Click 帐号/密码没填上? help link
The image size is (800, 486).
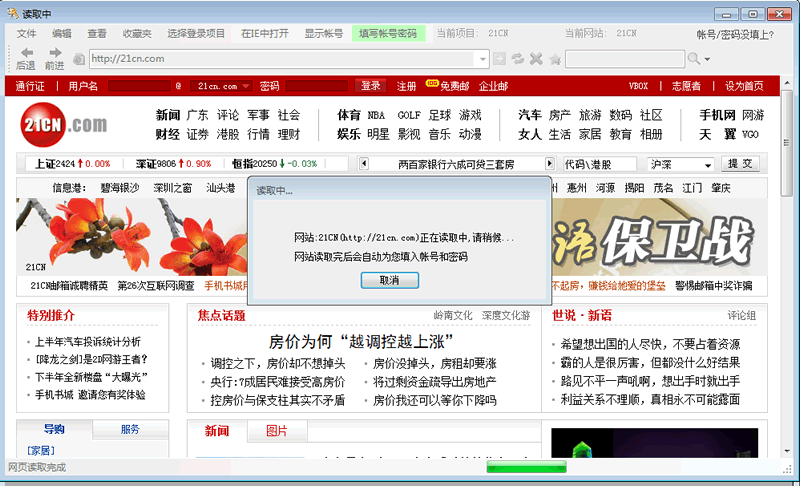tap(735, 35)
